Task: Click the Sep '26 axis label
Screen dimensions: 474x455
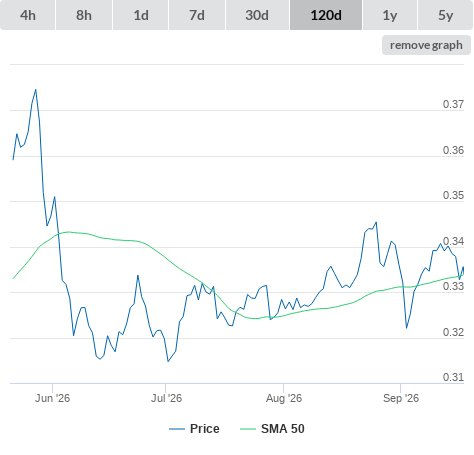Action: 401,398
